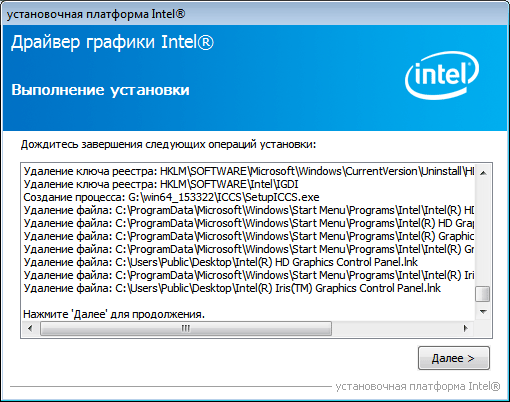The height and width of the screenshot is (402, 510).
Task: Click the horizontal scrollbar thumb
Action: click(186, 329)
